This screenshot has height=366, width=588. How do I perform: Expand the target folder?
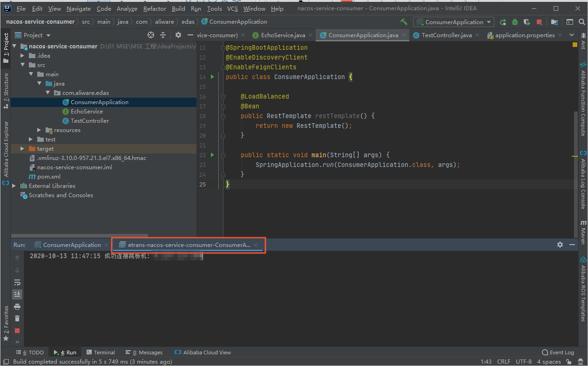click(x=22, y=149)
